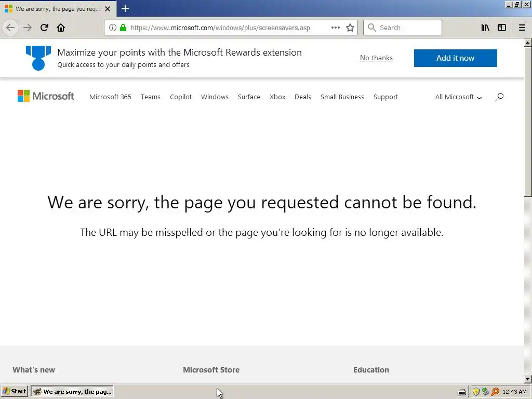Open the Microsoft site search magnifier

click(499, 97)
